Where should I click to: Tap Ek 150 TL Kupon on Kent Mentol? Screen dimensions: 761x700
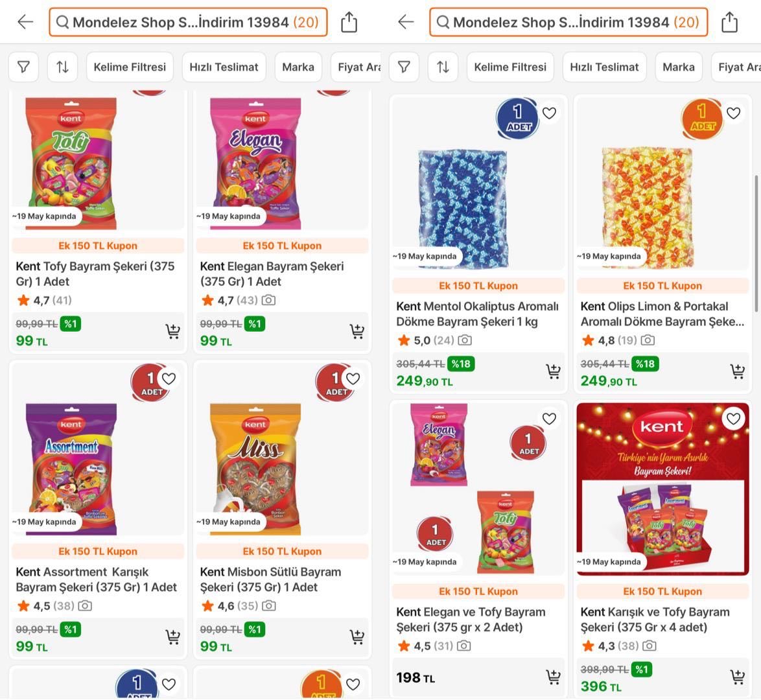(478, 285)
